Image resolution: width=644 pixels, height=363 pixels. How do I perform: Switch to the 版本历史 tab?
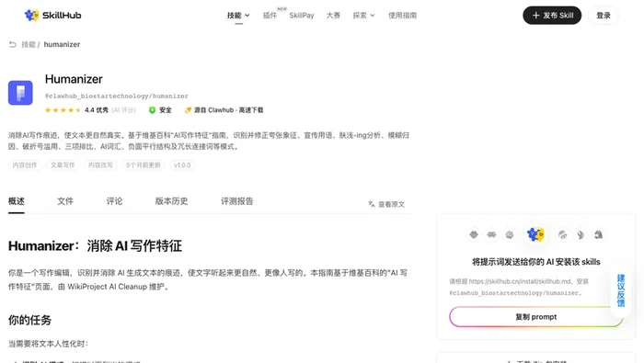click(x=171, y=201)
